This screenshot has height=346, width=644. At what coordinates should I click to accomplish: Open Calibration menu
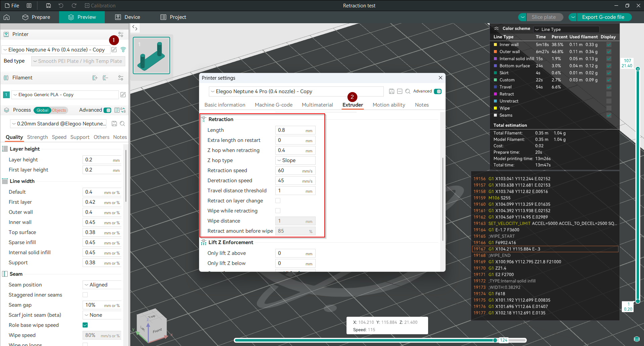tap(100, 5)
